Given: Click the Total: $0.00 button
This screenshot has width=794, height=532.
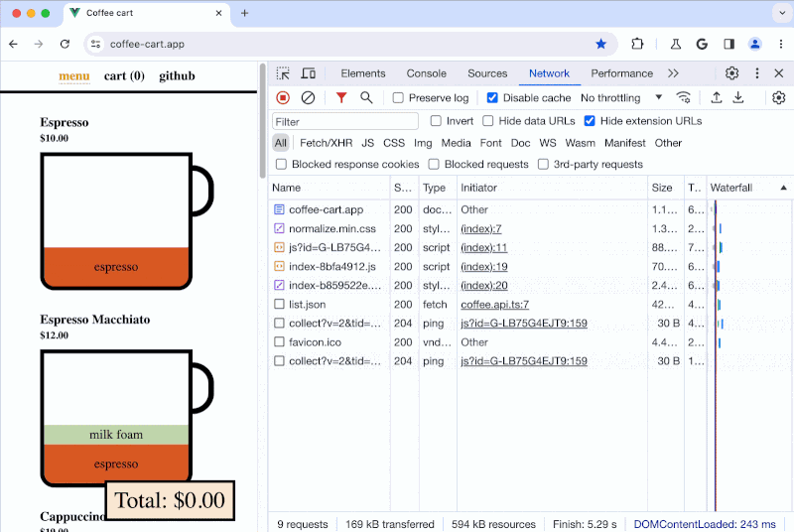Looking at the screenshot, I should [x=170, y=500].
